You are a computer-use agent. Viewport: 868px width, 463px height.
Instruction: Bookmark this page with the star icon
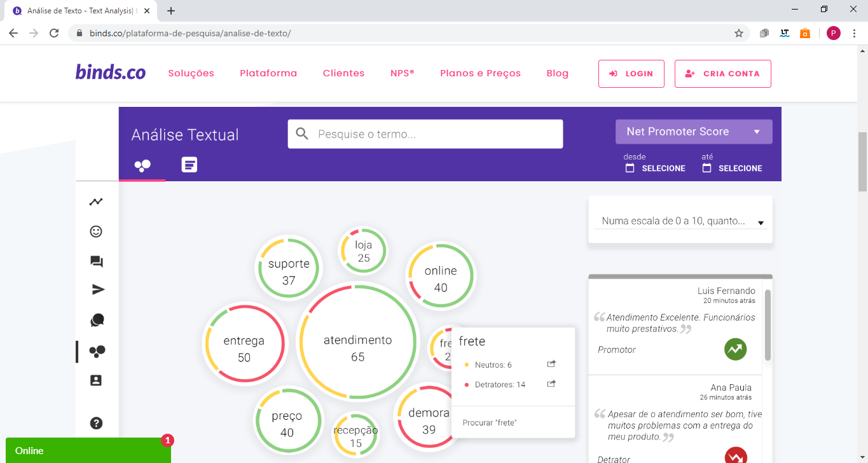point(738,33)
